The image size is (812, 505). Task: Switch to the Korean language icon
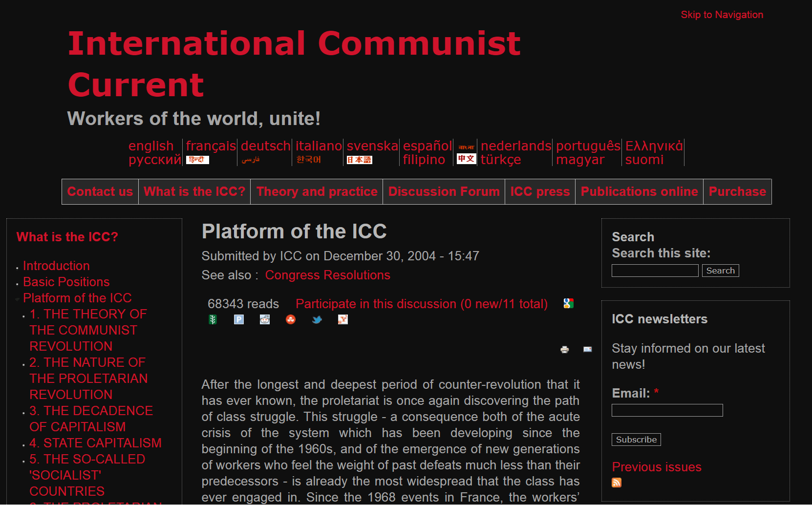(309, 160)
